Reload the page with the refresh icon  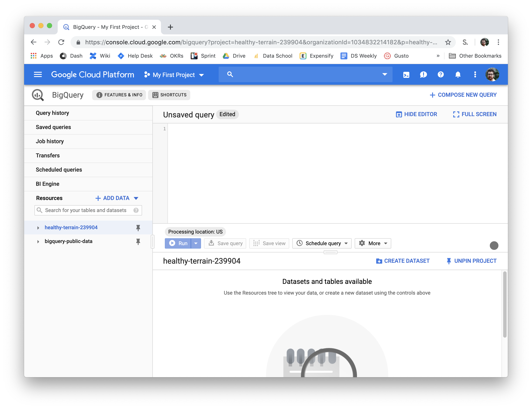pyautogui.click(x=61, y=42)
